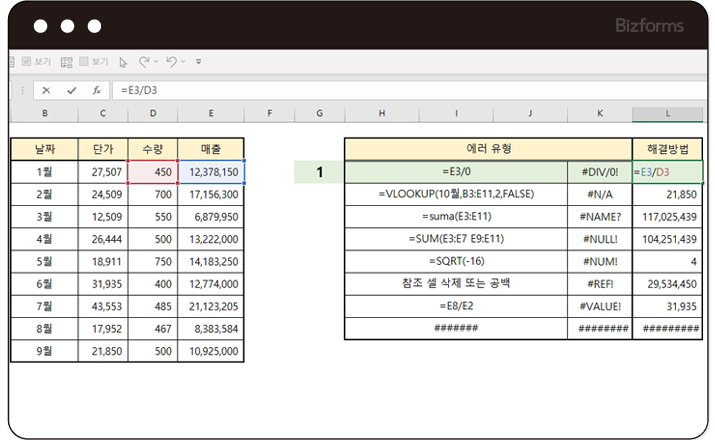Screen dimensions: 715x440
Task: Select the pointer cursor tool in toolbar
Action: (x=123, y=62)
